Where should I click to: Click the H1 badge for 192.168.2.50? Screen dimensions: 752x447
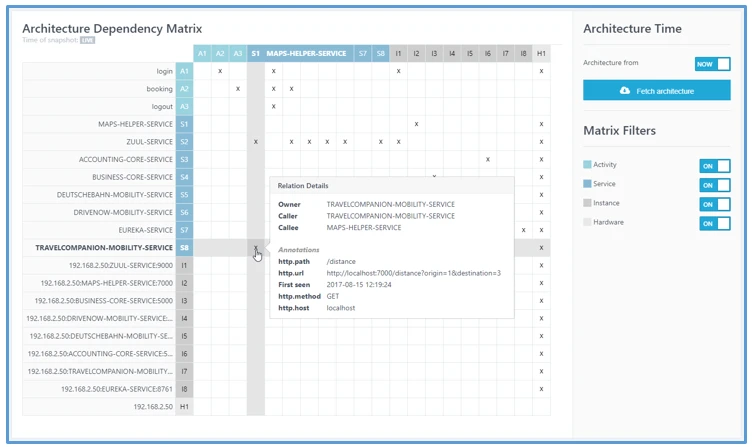pyautogui.click(x=184, y=408)
